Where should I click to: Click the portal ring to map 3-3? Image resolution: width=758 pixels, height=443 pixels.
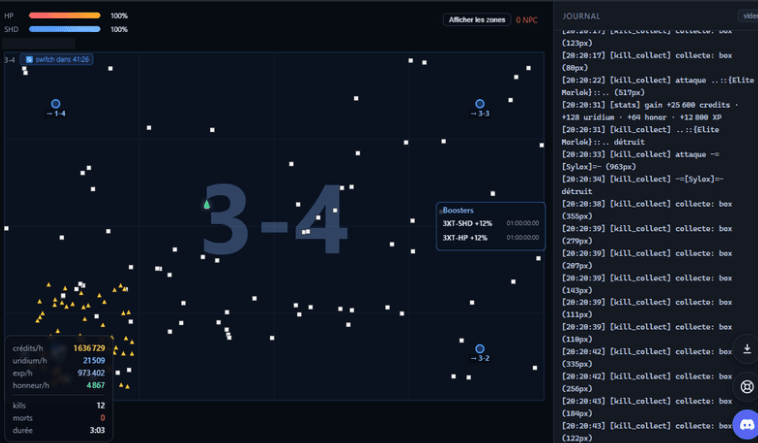coord(480,103)
